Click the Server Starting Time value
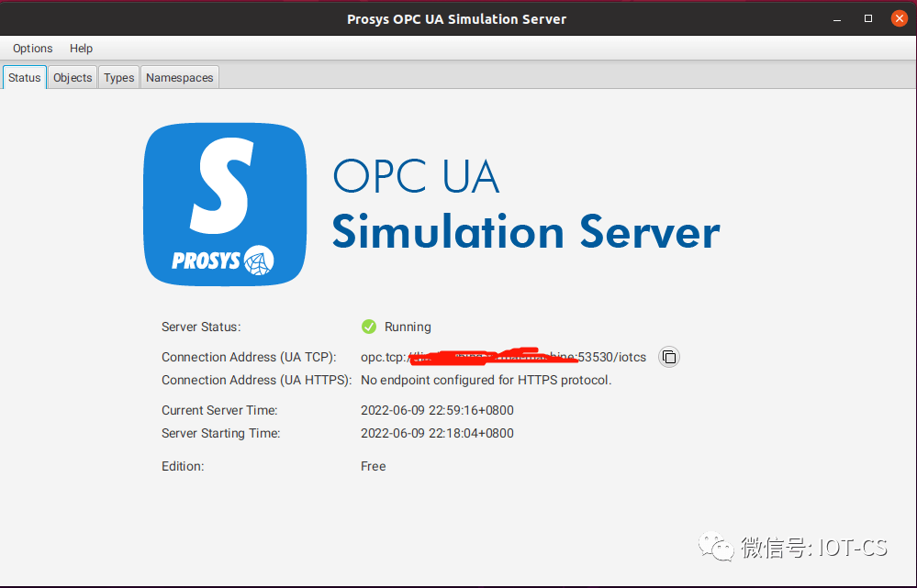Viewport: 917px width, 588px height. [437, 433]
